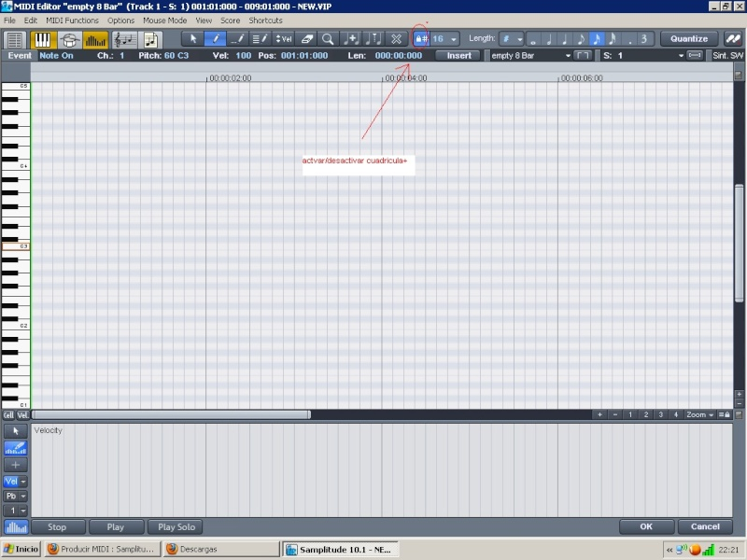Viewport: 747px width, 560px height.
Task: Choose eighth note length
Action: (x=581, y=39)
